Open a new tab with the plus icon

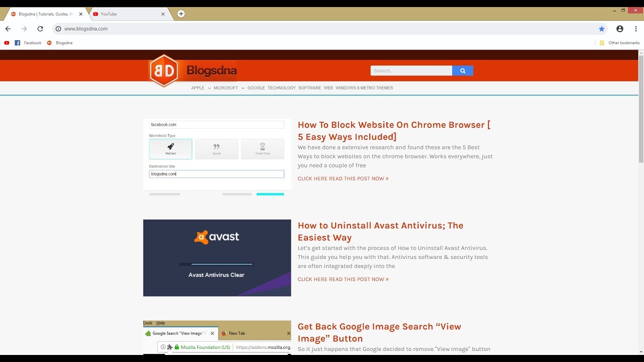click(181, 14)
